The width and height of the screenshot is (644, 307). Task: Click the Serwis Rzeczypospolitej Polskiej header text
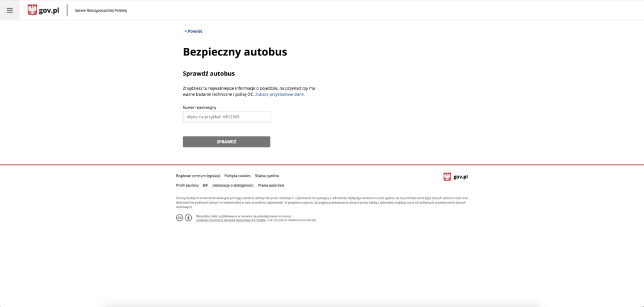[x=101, y=11]
